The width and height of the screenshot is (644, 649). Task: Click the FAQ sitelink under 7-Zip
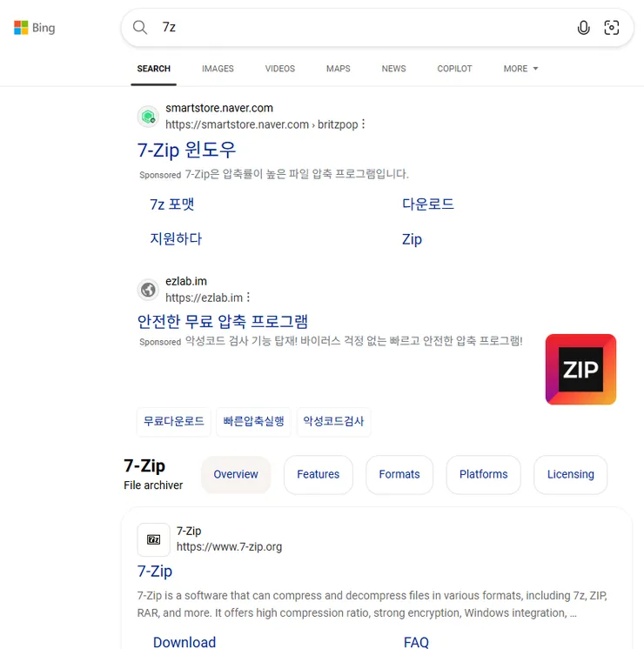(x=416, y=642)
